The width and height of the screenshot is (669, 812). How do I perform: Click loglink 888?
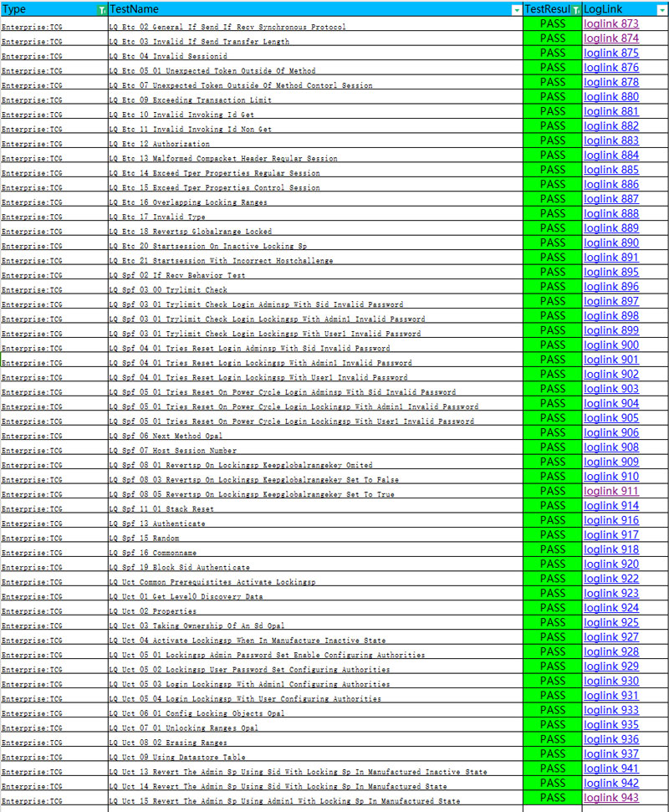click(x=611, y=213)
